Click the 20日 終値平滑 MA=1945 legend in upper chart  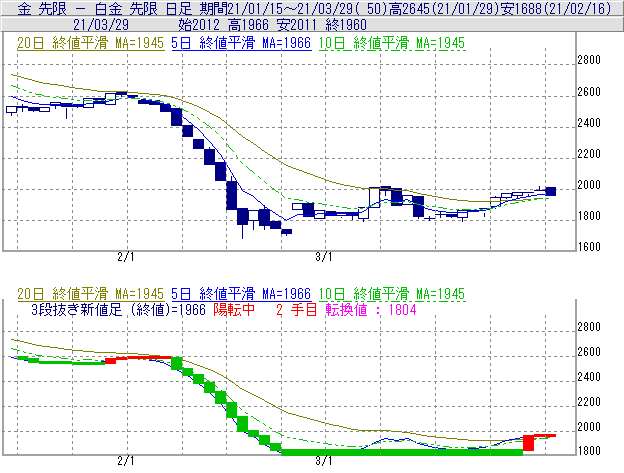pos(90,43)
